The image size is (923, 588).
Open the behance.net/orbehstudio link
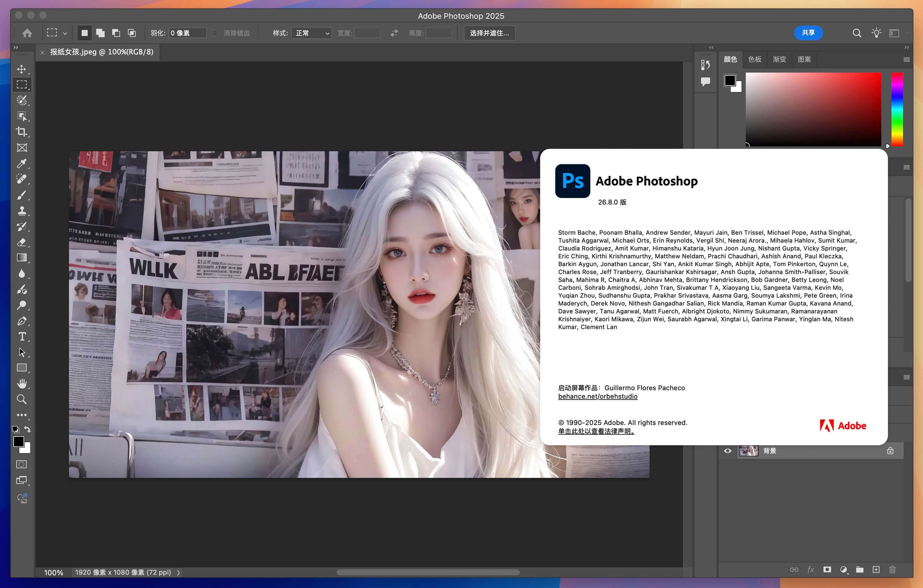tap(598, 396)
